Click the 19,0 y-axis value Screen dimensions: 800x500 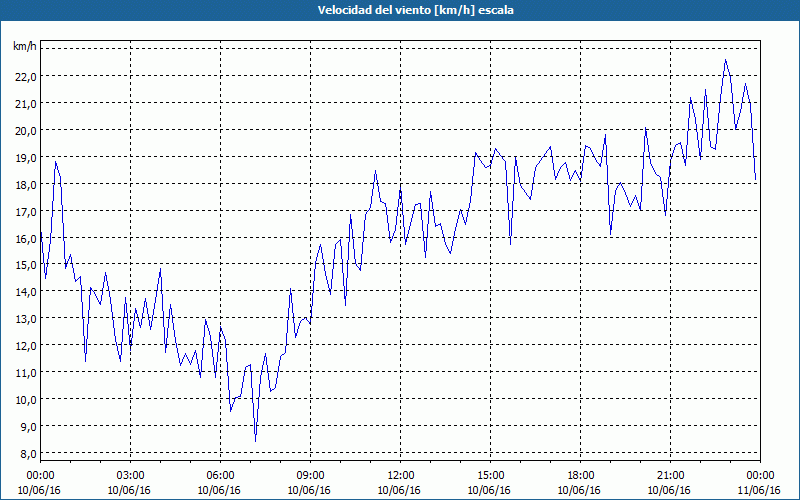click(26, 158)
